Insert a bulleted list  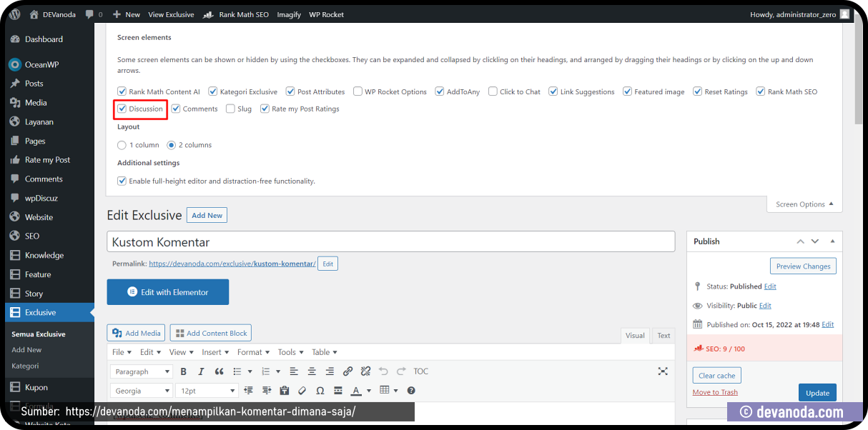pyautogui.click(x=237, y=371)
